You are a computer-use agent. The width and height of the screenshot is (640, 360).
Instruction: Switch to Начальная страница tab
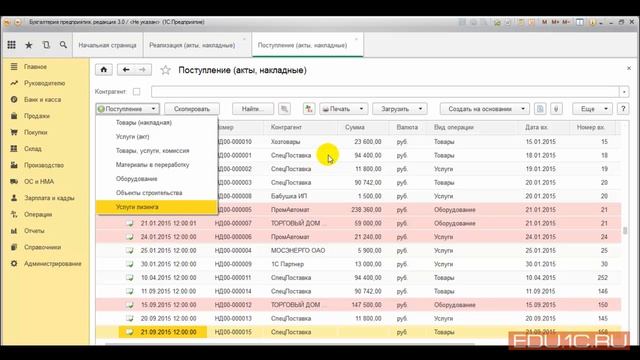coord(107,45)
